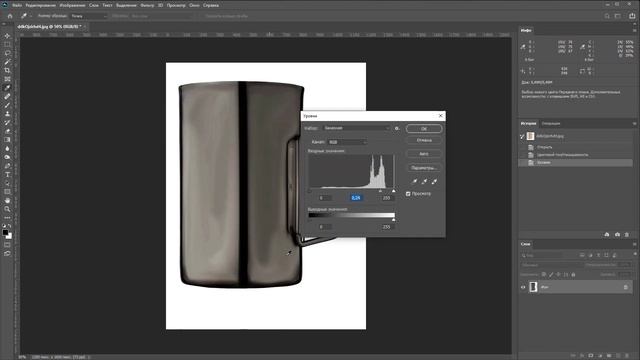Select the Hand tool
640x360 pixels.
click(x=7, y=200)
